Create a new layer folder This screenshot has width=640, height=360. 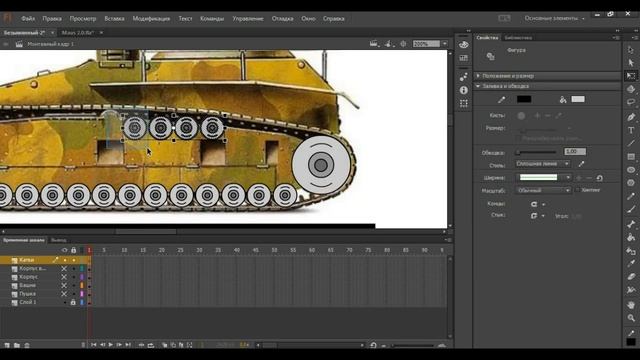click(17, 345)
